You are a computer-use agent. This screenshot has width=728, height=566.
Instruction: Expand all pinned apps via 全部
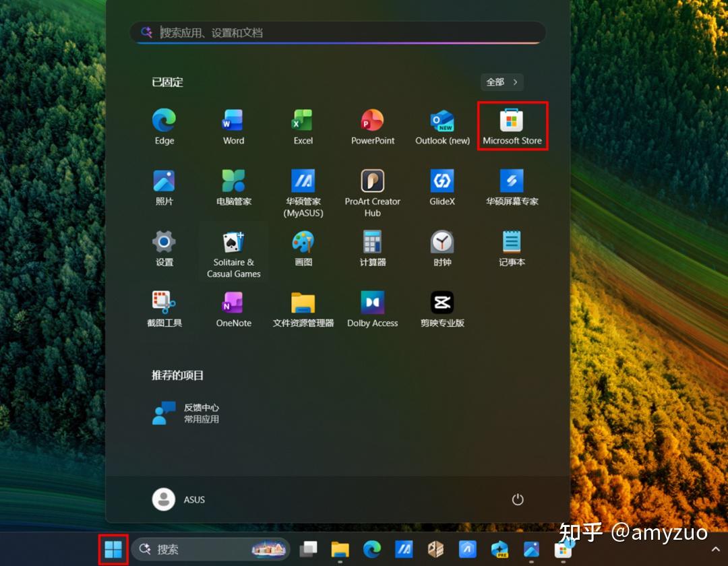501,82
